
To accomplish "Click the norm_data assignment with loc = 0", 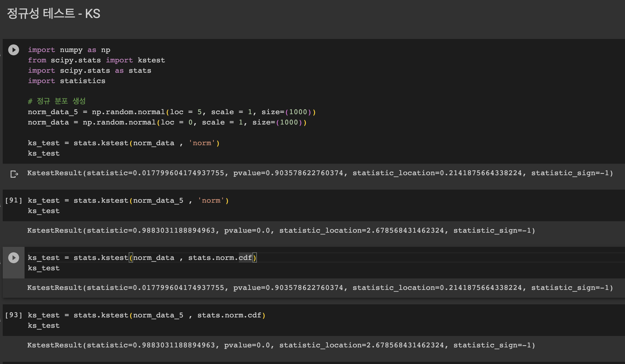I will (x=167, y=122).
